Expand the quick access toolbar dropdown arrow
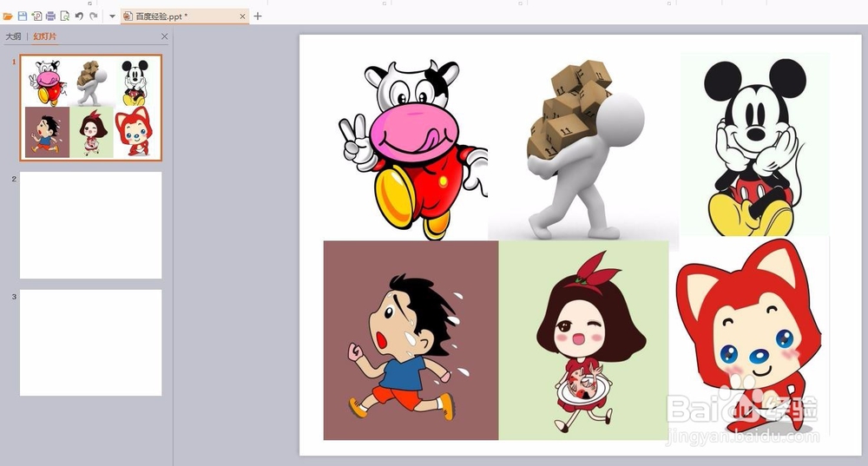Viewport: 868px width, 466px height. click(x=112, y=16)
